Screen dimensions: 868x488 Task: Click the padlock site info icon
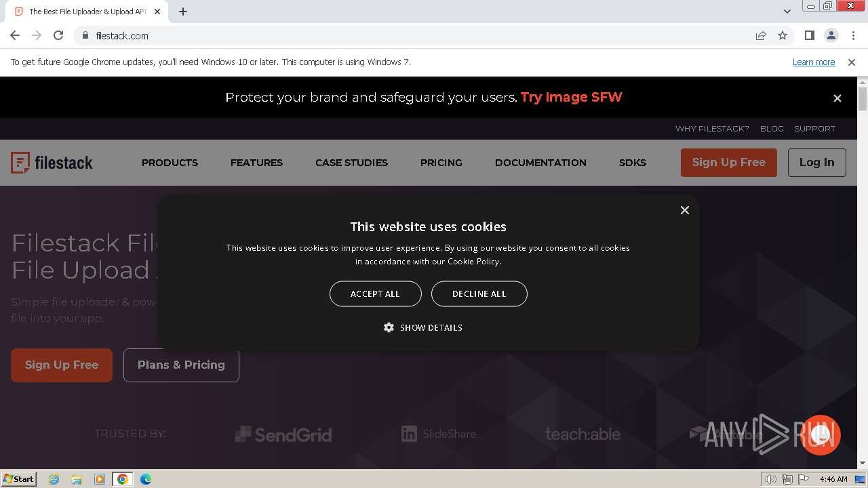[x=85, y=35]
